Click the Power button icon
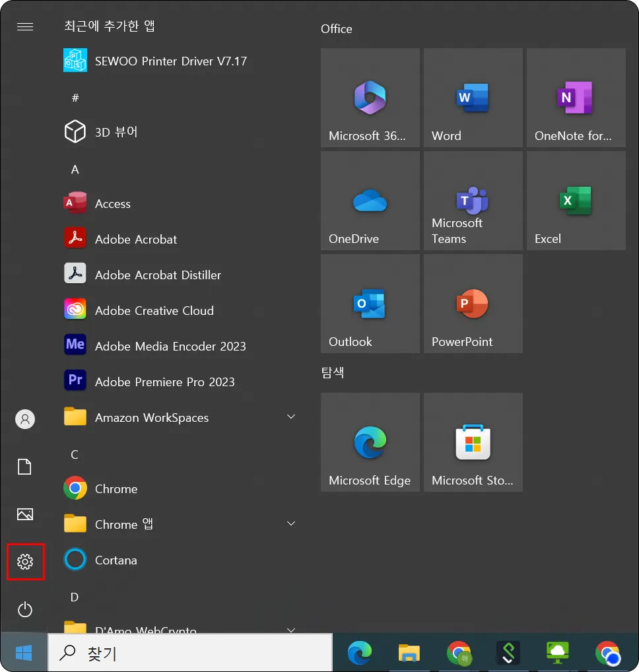639x672 pixels. pyautogui.click(x=25, y=609)
